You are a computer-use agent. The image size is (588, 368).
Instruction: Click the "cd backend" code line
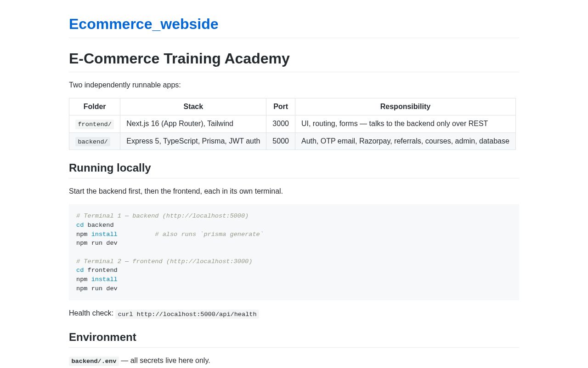tap(95, 225)
